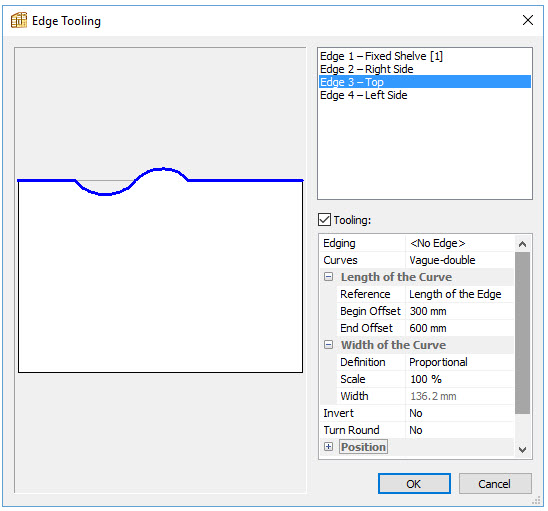Click property grid scroll up arrow
Viewport: 548px width, 511px height.
(x=522, y=244)
